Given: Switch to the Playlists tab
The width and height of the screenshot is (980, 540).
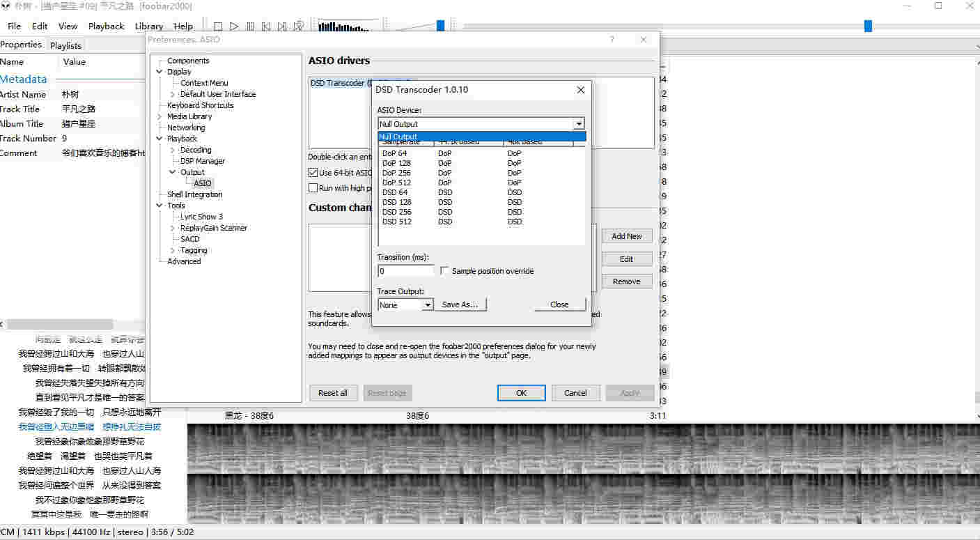Looking at the screenshot, I should (x=65, y=45).
